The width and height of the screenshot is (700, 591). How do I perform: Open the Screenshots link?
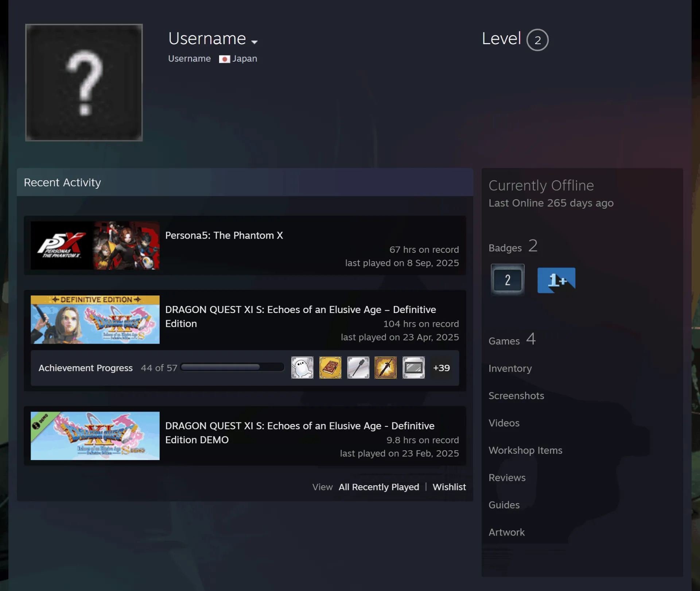[516, 396]
